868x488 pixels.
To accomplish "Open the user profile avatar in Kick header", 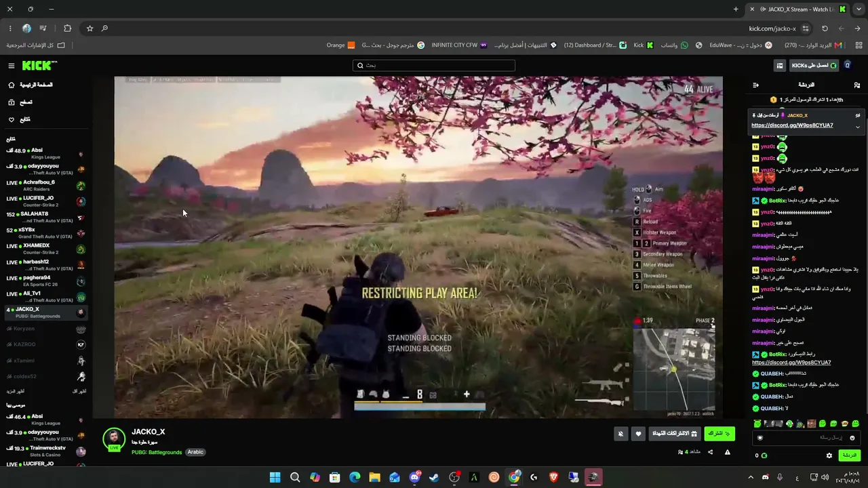I will [848, 66].
